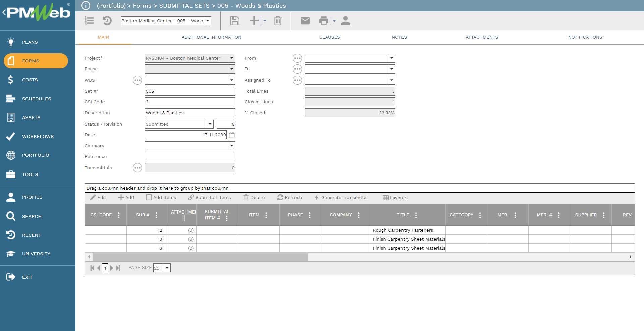Follow the Portfolio breadcrumb link
This screenshot has height=331, width=644.
click(111, 6)
